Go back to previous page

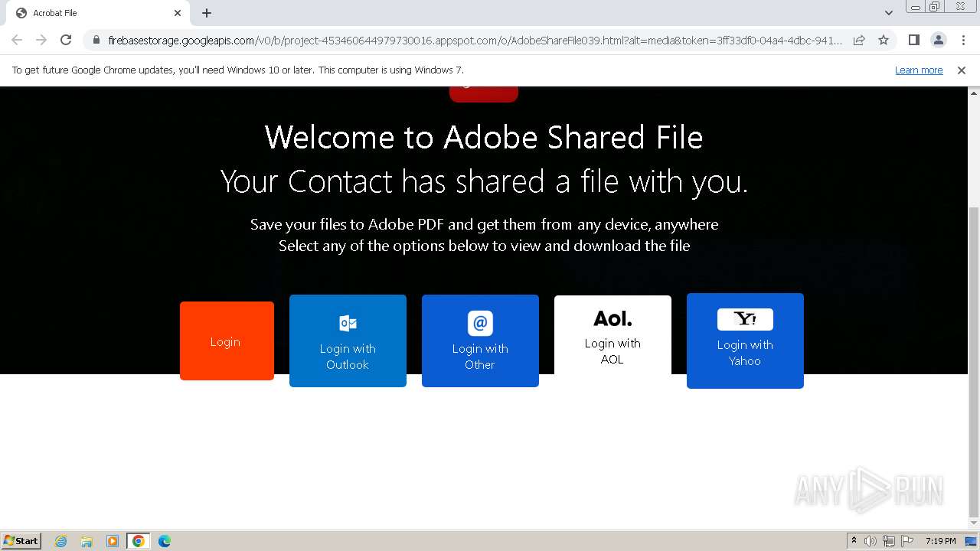(x=17, y=40)
